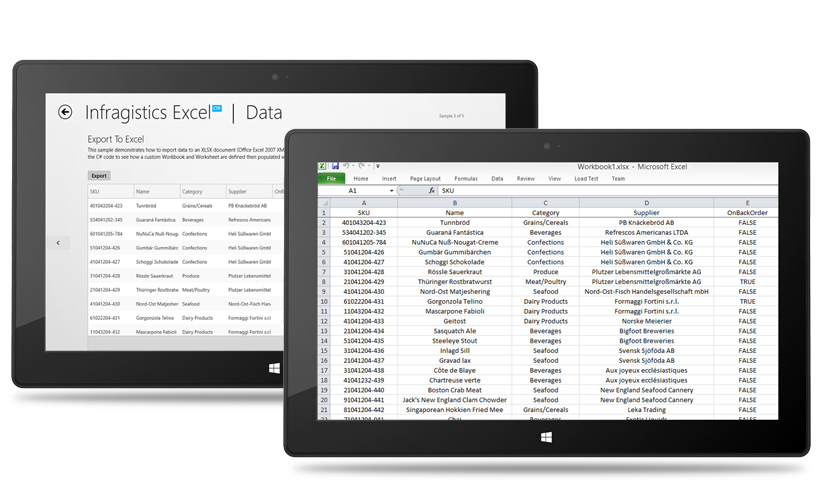Select column B header in Excel
820x500 pixels.
(454, 203)
